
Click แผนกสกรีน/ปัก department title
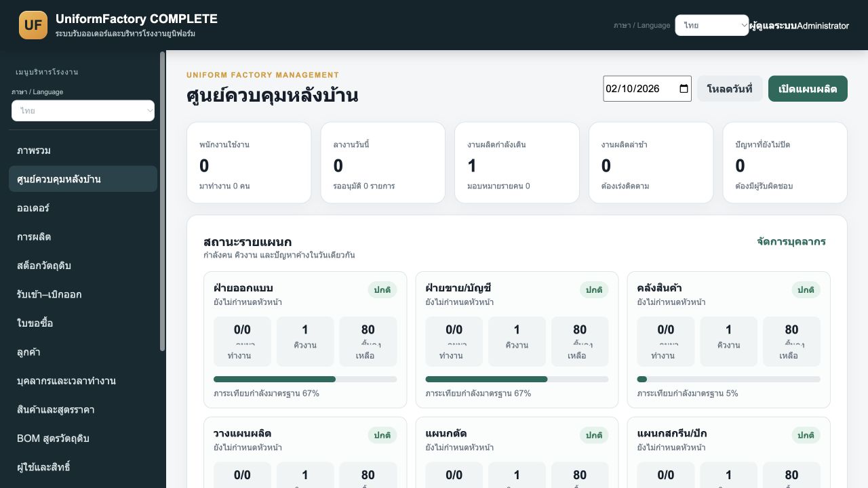coord(672,433)
